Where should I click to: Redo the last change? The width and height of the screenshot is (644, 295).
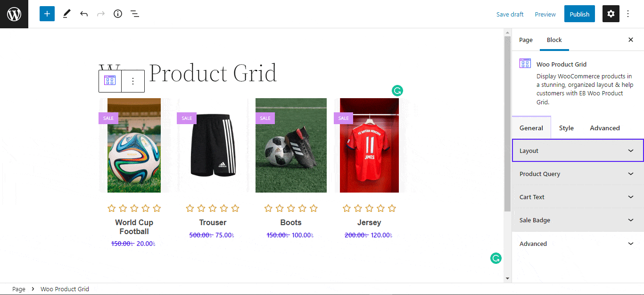pyautogui.click(x=100, y=14)
